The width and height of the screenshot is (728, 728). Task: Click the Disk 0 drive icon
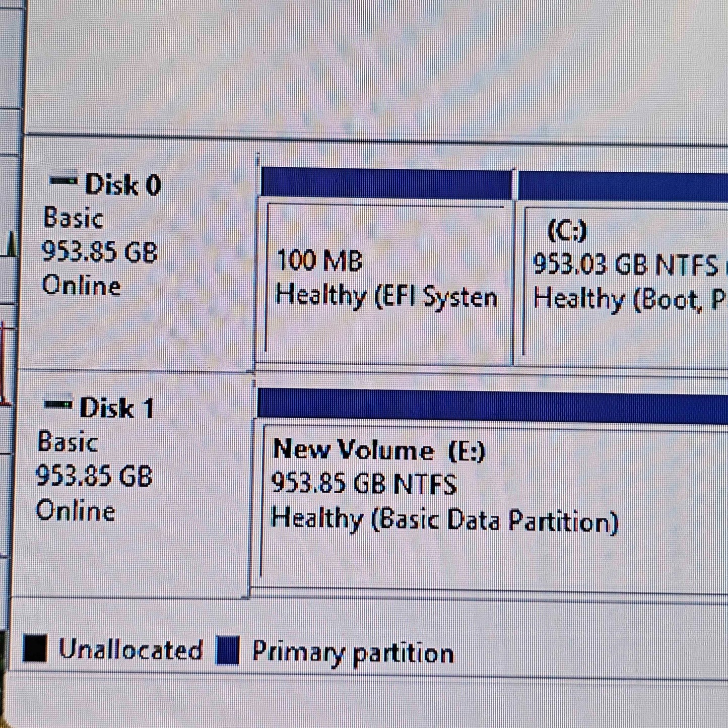(63, 181)
